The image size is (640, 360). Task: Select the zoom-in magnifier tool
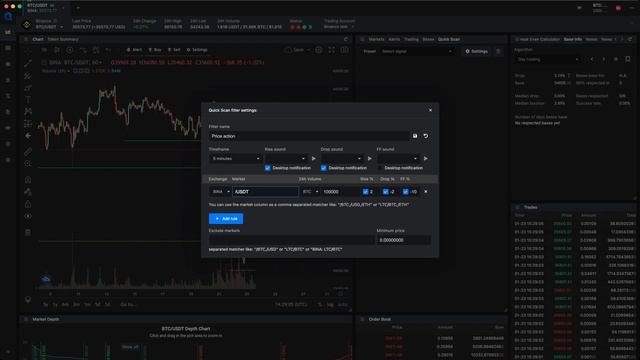pos(28,164)
